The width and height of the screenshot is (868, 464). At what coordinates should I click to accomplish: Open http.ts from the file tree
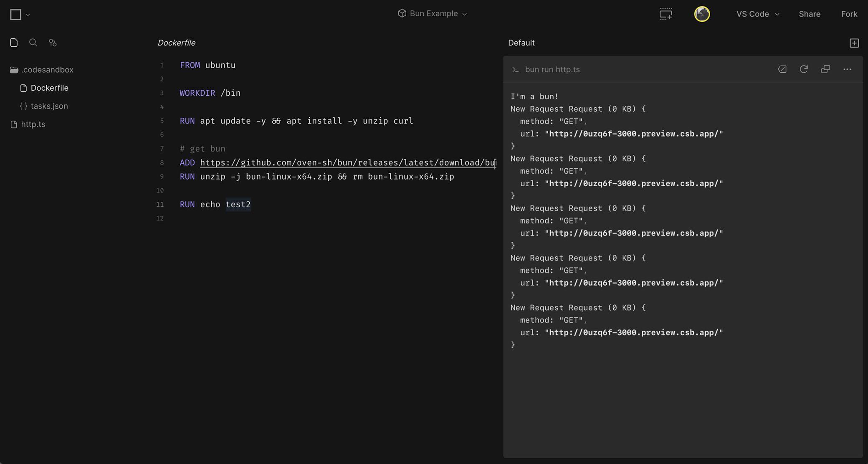[33, 124]
